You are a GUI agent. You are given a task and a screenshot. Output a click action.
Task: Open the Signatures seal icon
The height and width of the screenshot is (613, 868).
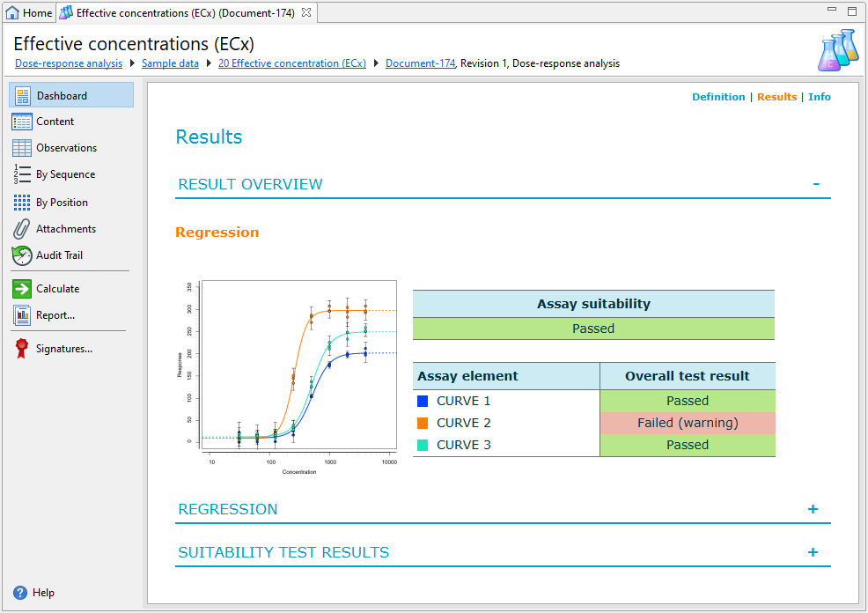(x=23, y=349)
